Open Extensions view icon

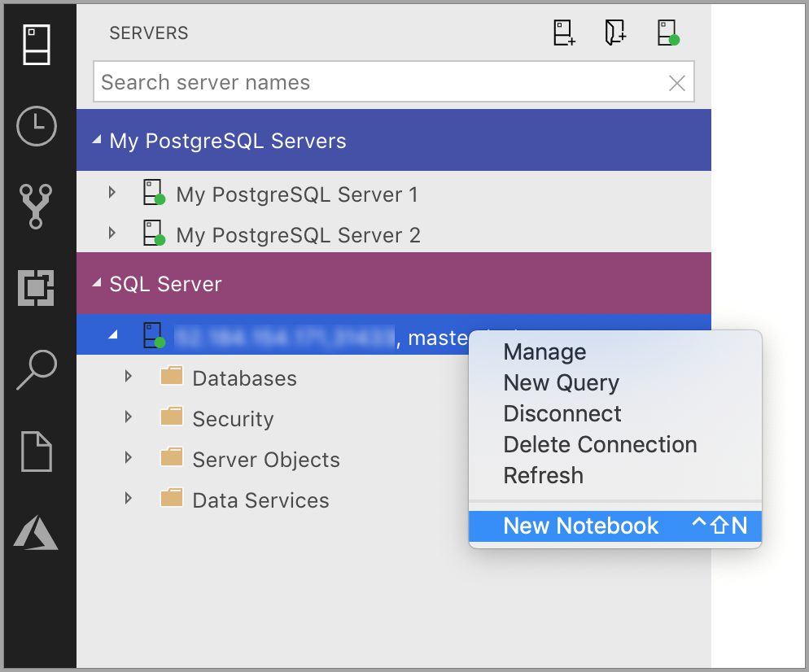coord(36,288)
